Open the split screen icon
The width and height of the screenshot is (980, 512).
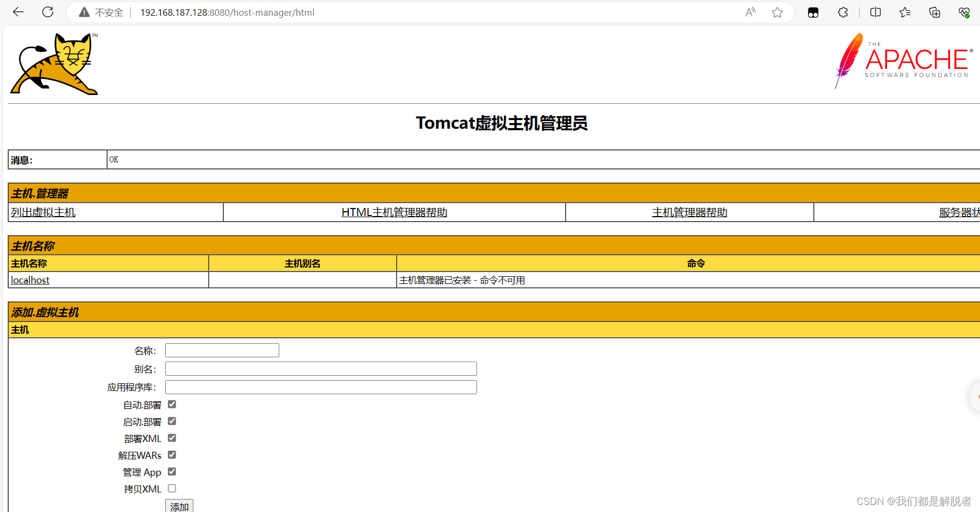(x=875, y=12)
